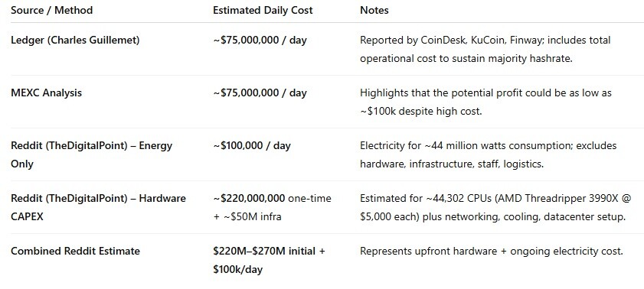This screenshot has height=289, width=644.
Task: Click the $100k/day text in combined estimate
Action: [238, 269]
